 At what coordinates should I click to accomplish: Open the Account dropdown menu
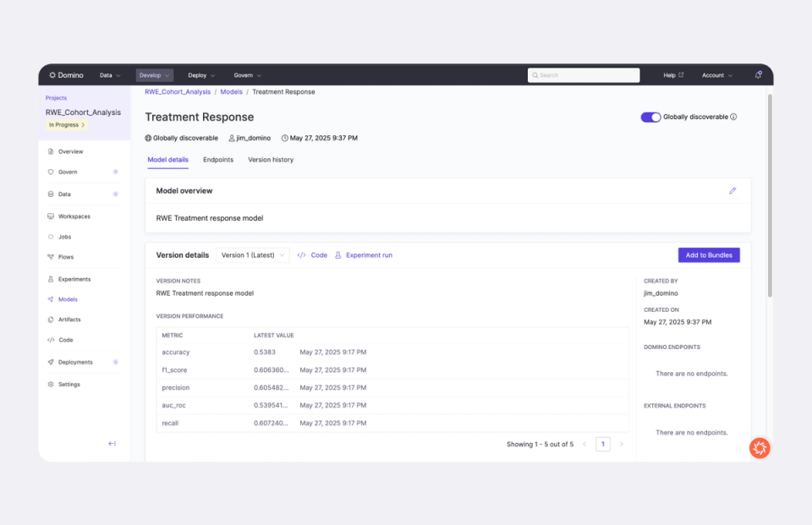coord(717,75)
